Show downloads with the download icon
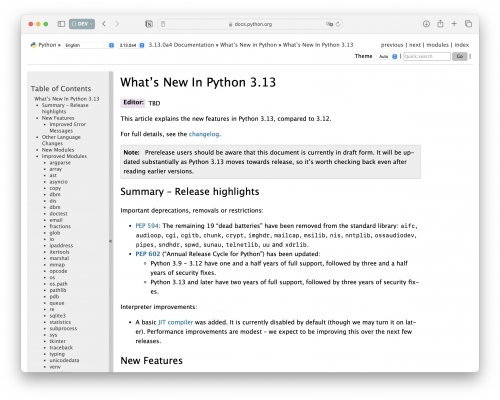Image resolution: width=500 pixels, height=400 pixels. 426,24
